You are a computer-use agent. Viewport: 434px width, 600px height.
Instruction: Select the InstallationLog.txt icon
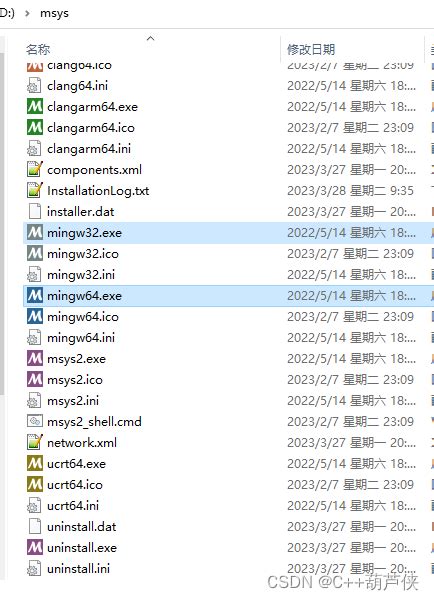coord(34,190)
